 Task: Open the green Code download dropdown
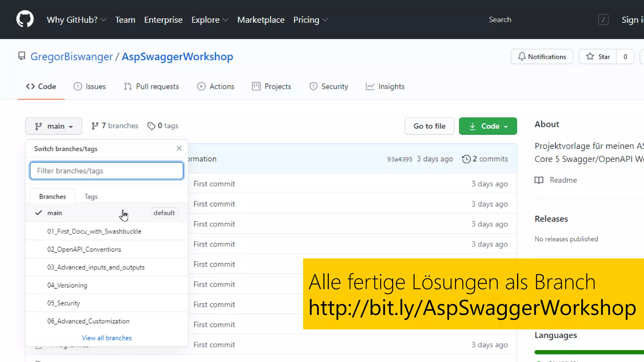[488, 126]
